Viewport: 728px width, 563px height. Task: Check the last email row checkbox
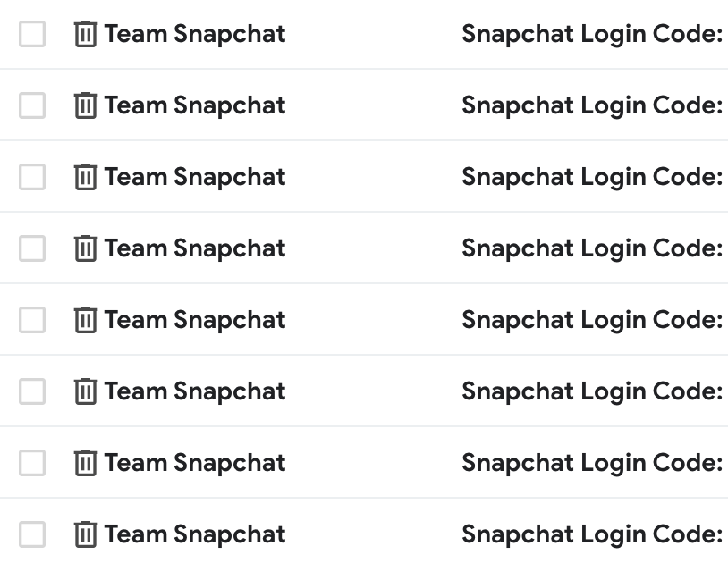[x=32, y=534]
